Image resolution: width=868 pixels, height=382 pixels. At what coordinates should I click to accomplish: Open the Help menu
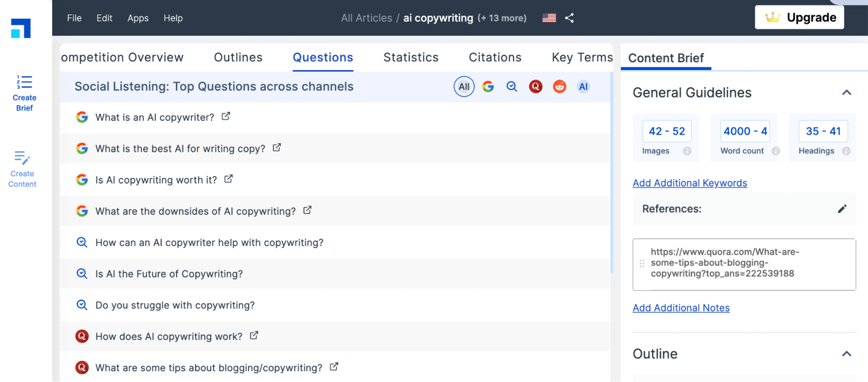click(173, 18)
